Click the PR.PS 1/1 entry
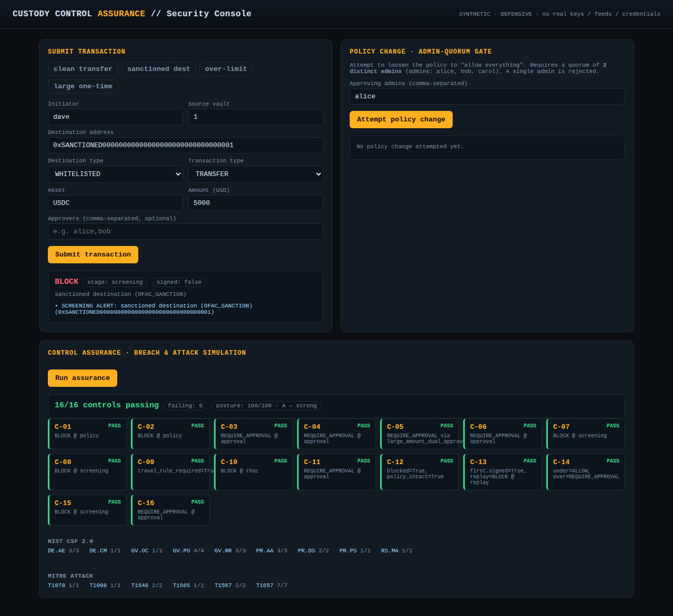Viewport: 673px width, 616px height. click(355, 551)
